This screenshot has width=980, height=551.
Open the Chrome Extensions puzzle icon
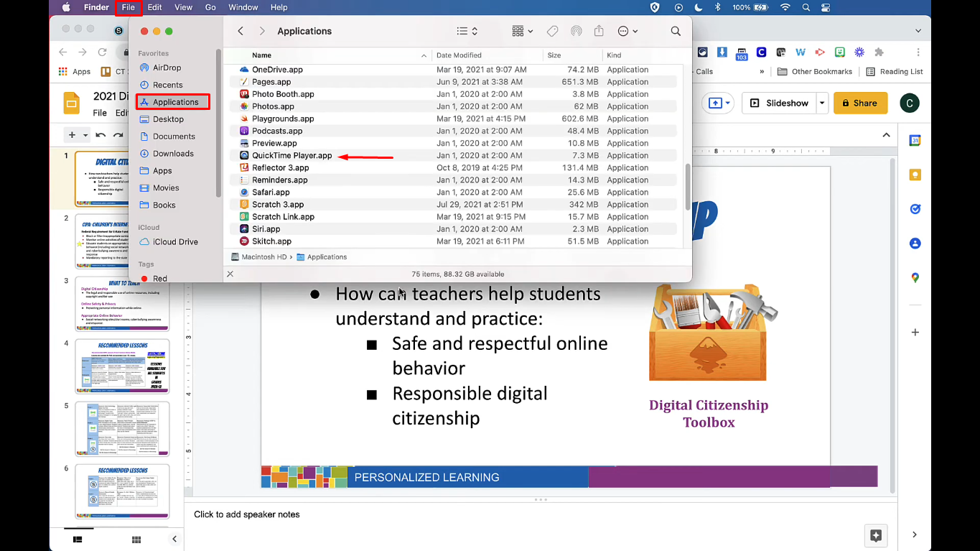pyautogui.click(x=879, y=52)
